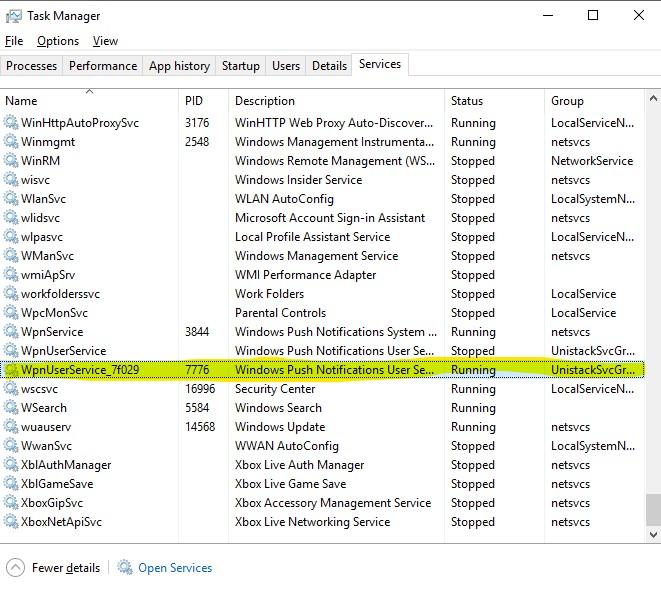The image size is (661, 589).
Task: Click the Open Services gear icon
Action: pos(125,567)
